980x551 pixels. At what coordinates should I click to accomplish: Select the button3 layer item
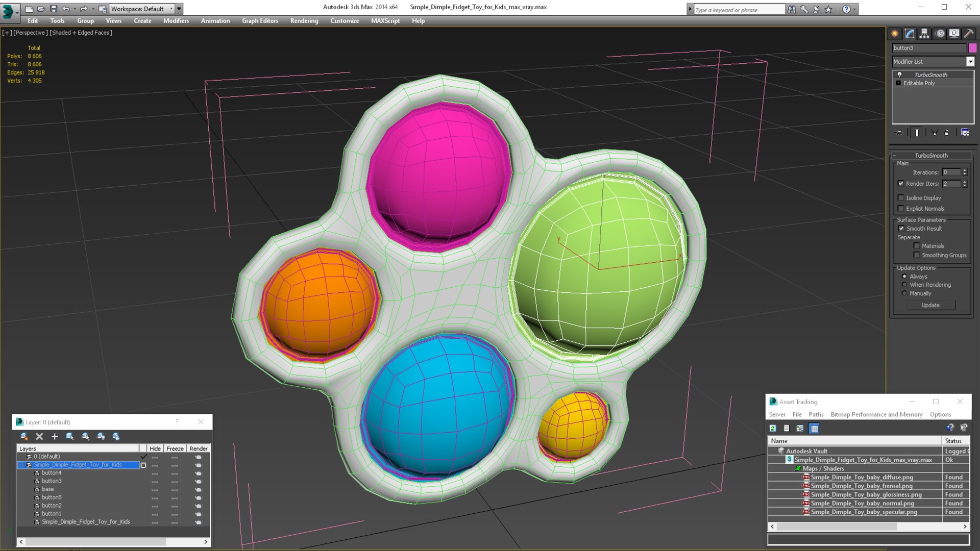tap(52, 481)
